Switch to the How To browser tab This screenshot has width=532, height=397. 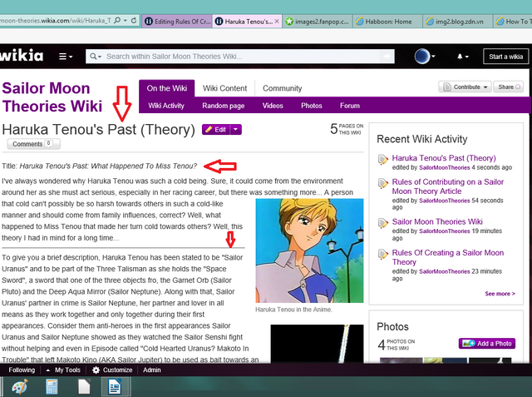513,22
